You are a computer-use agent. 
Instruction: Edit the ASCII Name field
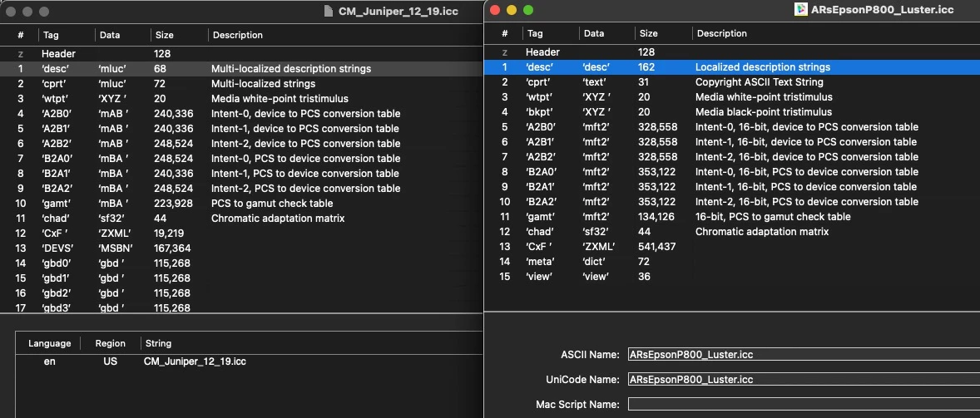click(x=804, y=354)
